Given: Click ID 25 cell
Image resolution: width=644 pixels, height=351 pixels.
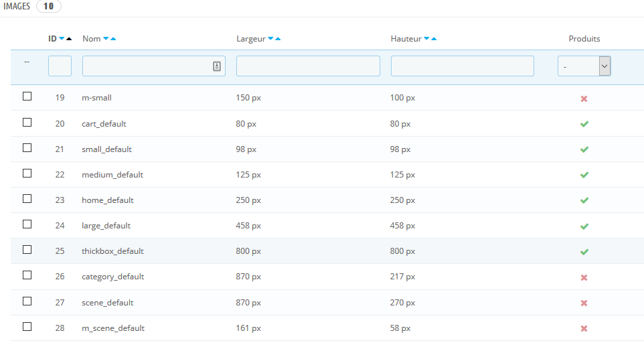Looking at the screenshot, I should tap(60, 251).
